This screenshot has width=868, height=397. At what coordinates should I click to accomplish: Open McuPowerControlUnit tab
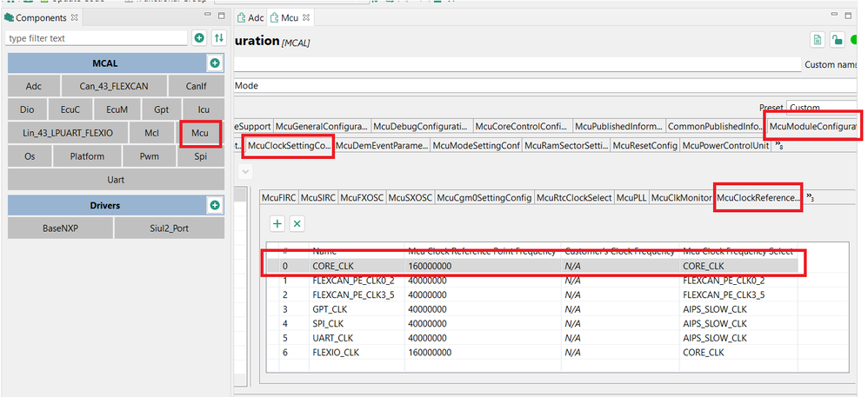[x=726, y=146]
